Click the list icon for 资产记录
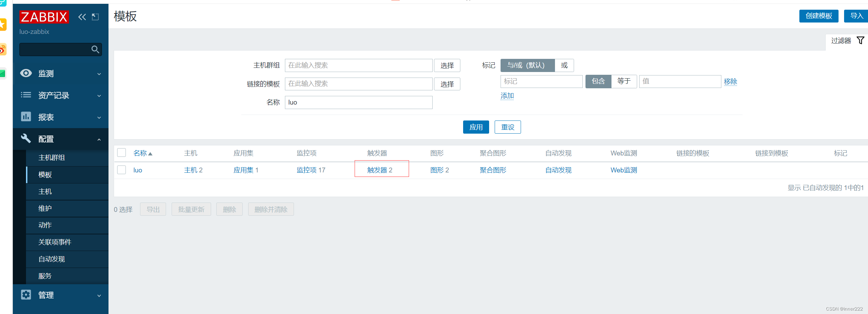This screenshot has height=314, width=868. 26,95
